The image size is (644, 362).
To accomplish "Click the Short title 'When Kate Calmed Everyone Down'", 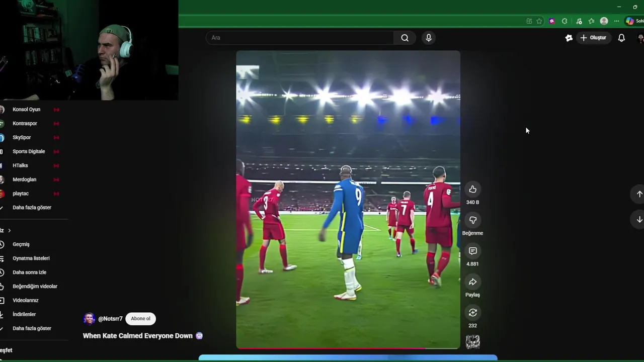I will tap(138, 336).
